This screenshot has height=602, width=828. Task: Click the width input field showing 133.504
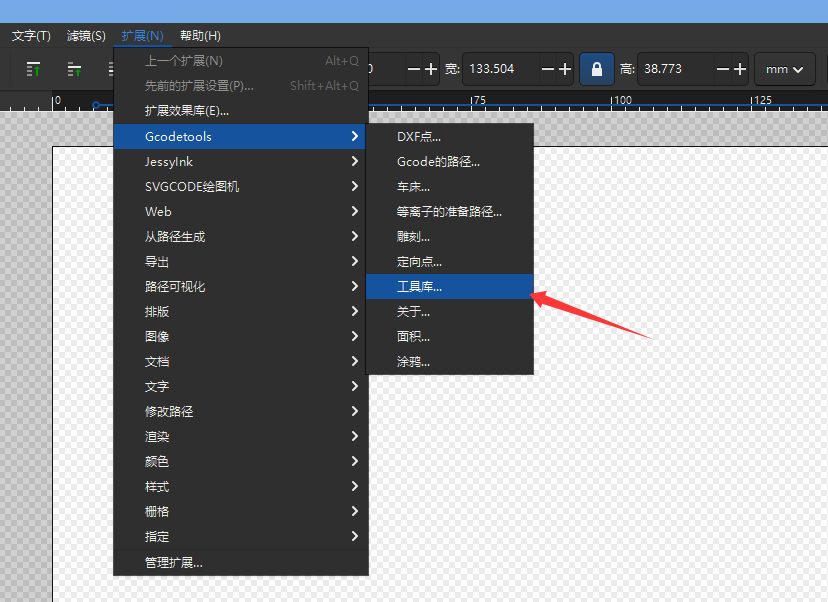pyautogui.click(x=500, y=69)
